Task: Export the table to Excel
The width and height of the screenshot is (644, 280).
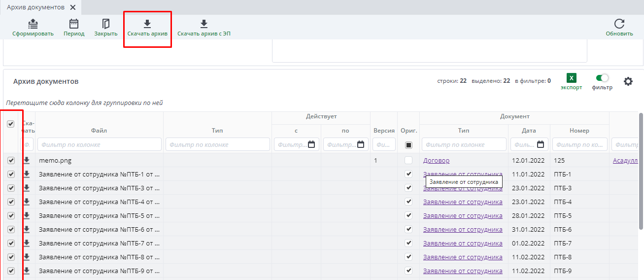Action: (571, 78)
